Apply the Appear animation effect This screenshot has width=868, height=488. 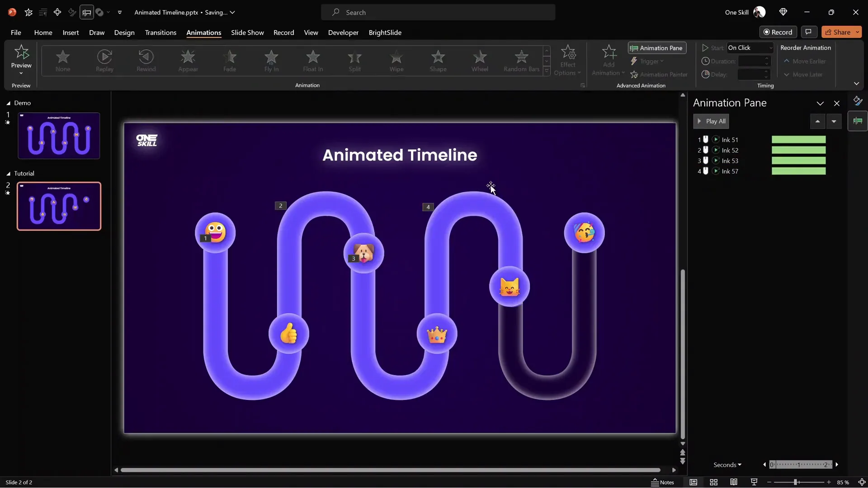click(x=188, y=61)
